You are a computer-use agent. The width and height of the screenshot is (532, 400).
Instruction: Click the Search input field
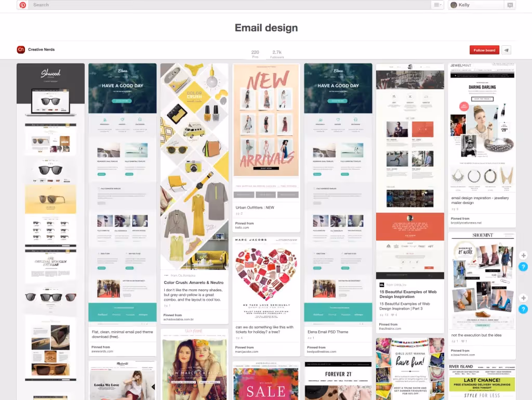coord(230,5)
